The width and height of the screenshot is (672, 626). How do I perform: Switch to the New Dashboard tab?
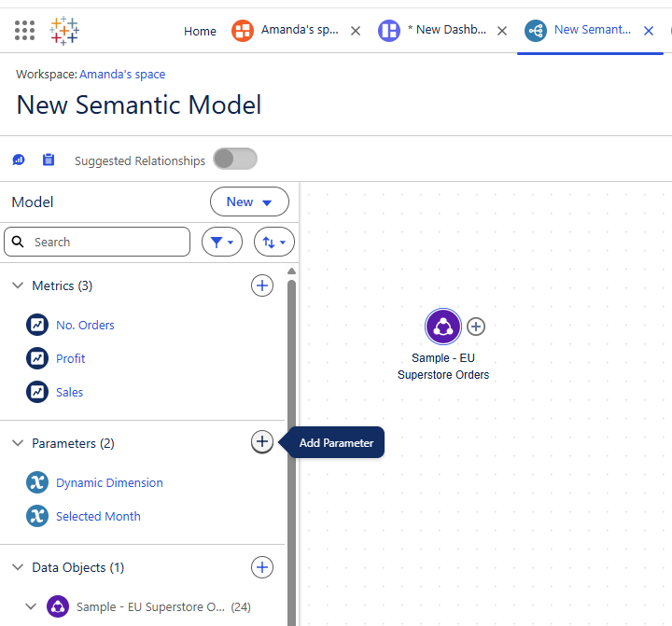tap(434, 30)
